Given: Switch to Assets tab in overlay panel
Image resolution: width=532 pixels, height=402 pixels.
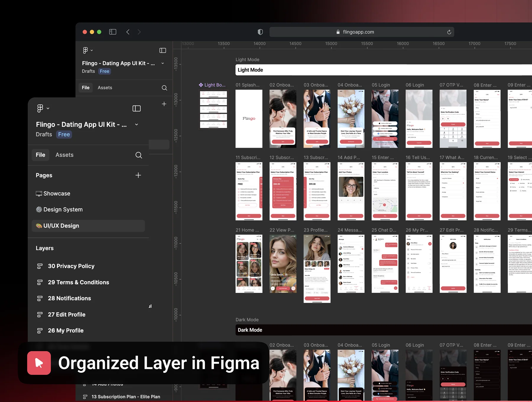Looking at the screenshot, I should click(64, 155).
